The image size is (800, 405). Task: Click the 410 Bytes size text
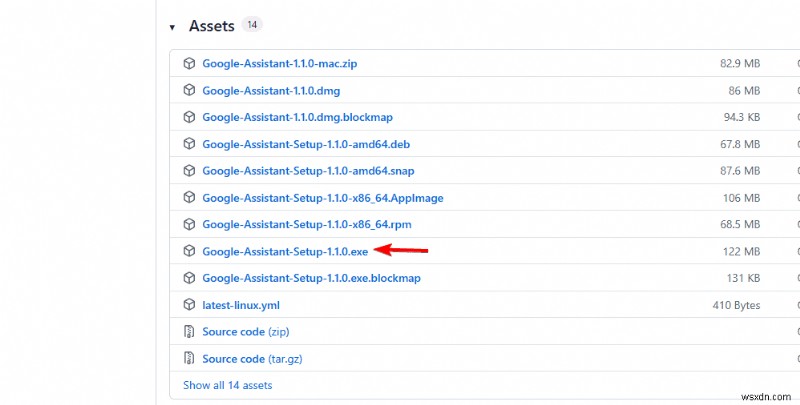(736, 306)
